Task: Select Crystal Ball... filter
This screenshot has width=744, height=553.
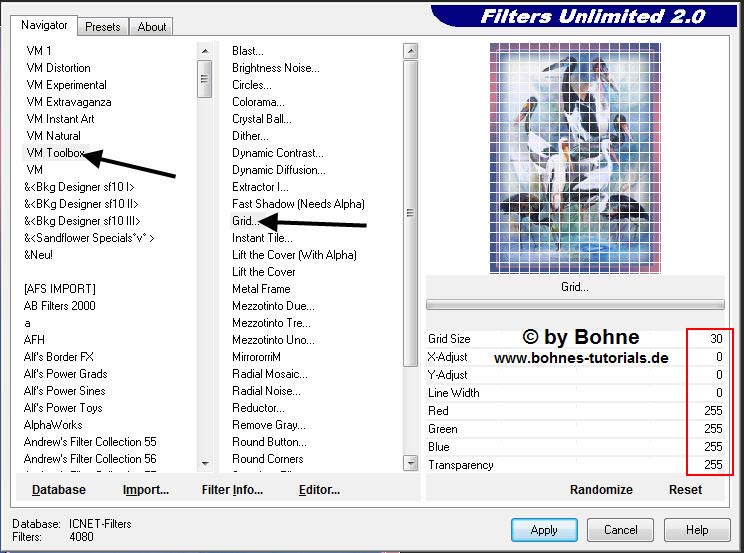Action: point(263,119)
